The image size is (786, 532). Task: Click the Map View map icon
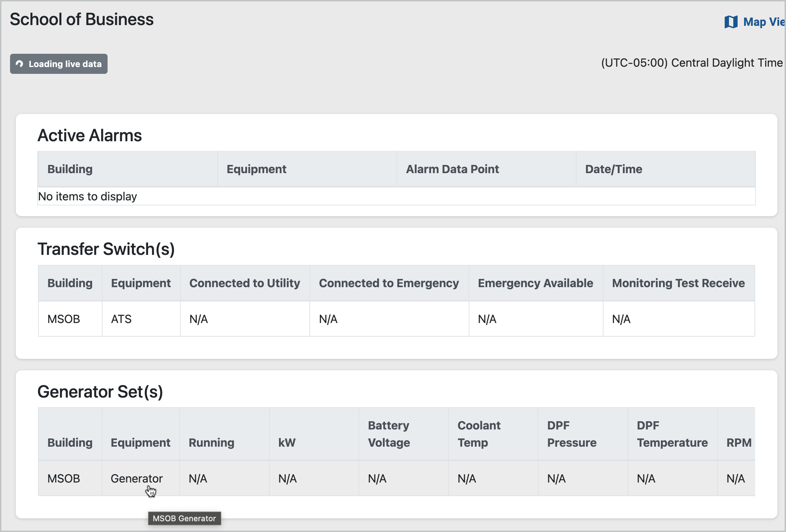(730, 22)
